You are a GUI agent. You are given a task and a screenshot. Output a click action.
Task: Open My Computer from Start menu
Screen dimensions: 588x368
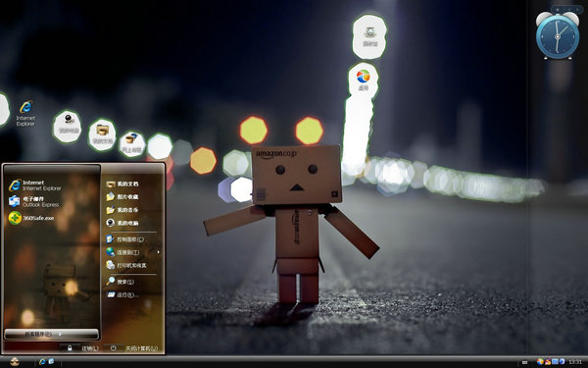tap(122, 223)
